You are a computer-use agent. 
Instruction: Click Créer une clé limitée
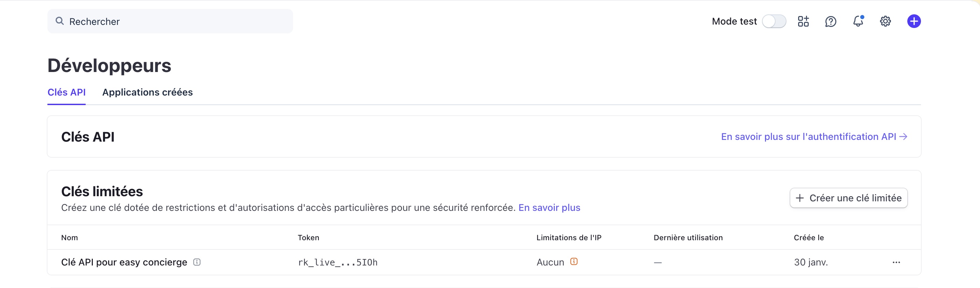tap(849, 198)
